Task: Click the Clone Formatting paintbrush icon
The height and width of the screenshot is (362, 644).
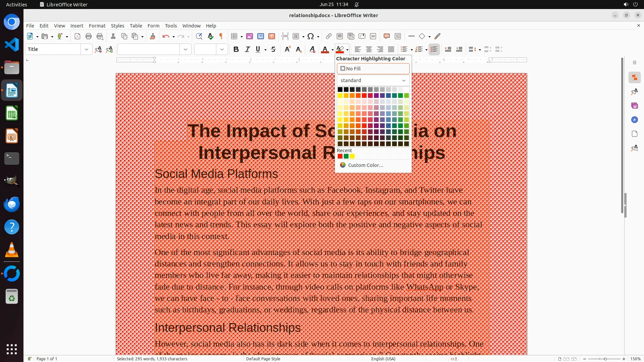Action: coord(153,37)
